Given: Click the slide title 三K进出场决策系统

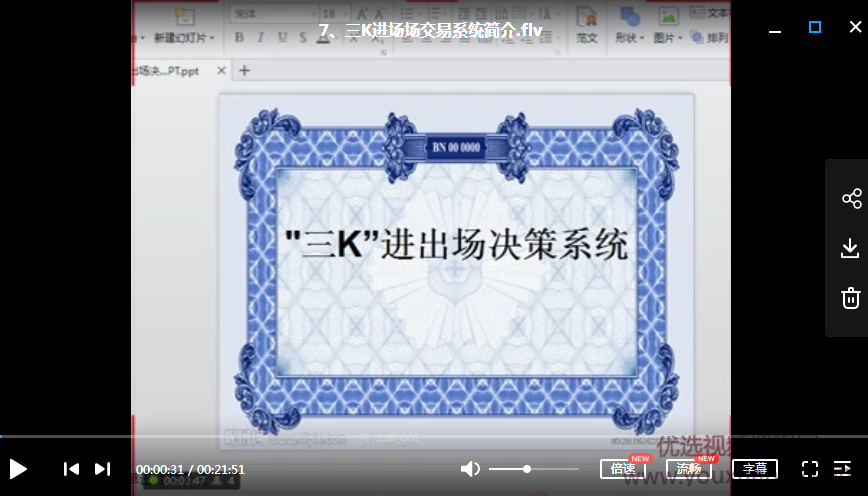Looking at the screenshot, I should pos(457,244).
